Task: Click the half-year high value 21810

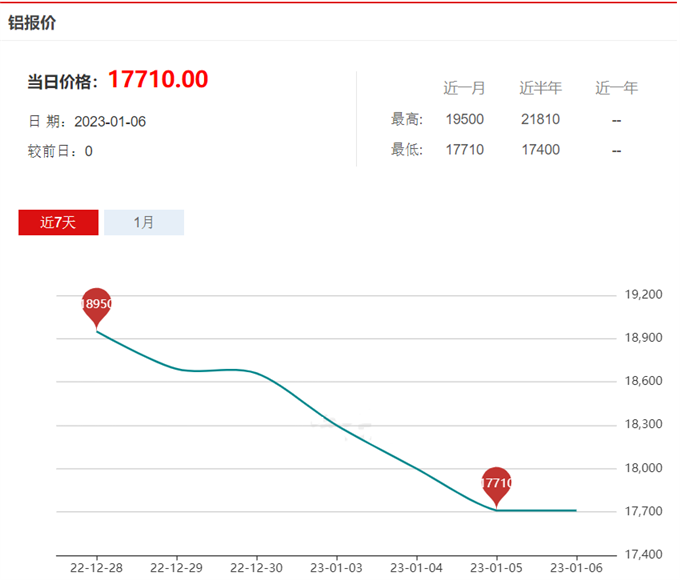Action: pos(540,119)
